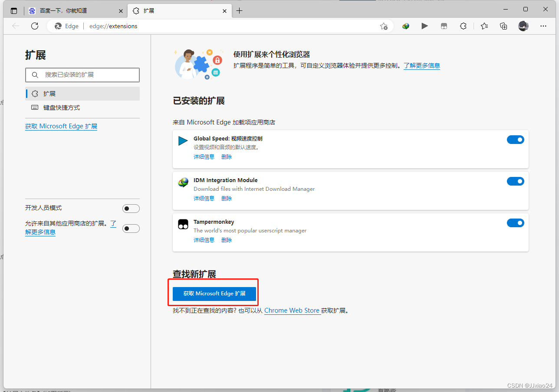Allow extensions from other stores toggle

(x=131, y=229)
